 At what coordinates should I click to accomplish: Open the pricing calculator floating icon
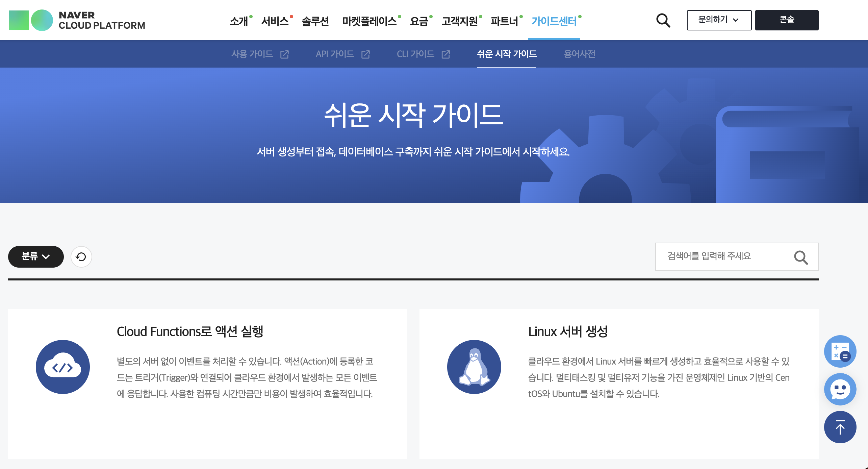coord(840,351)
